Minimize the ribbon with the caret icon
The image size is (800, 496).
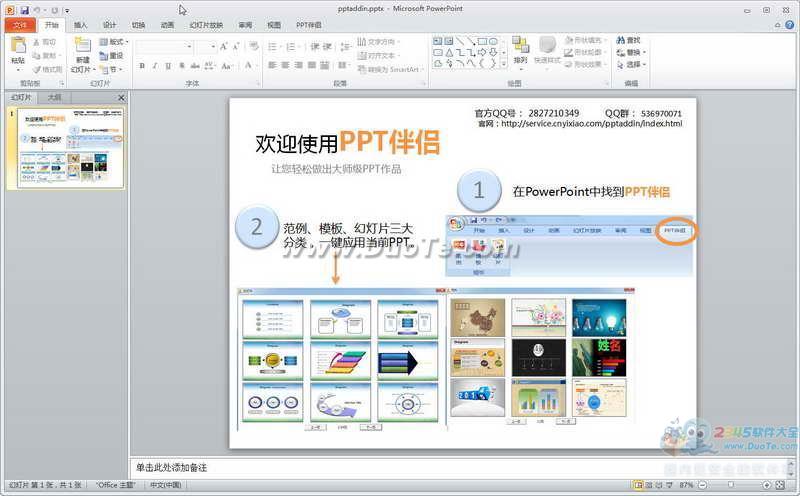point(777,24)
